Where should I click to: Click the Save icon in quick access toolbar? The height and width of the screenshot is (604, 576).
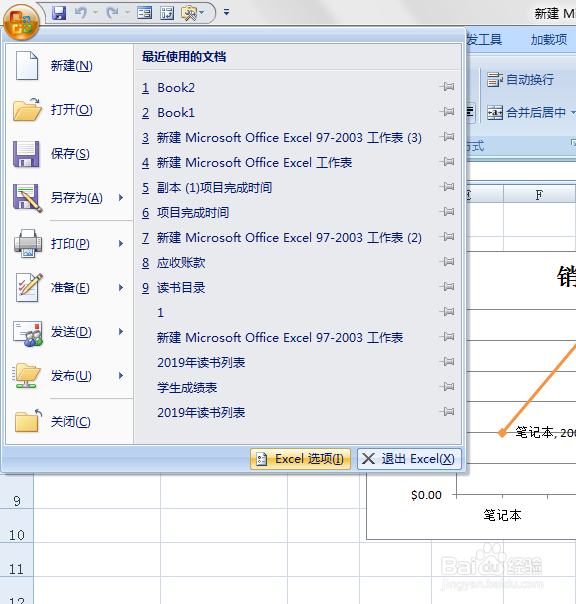59,13
